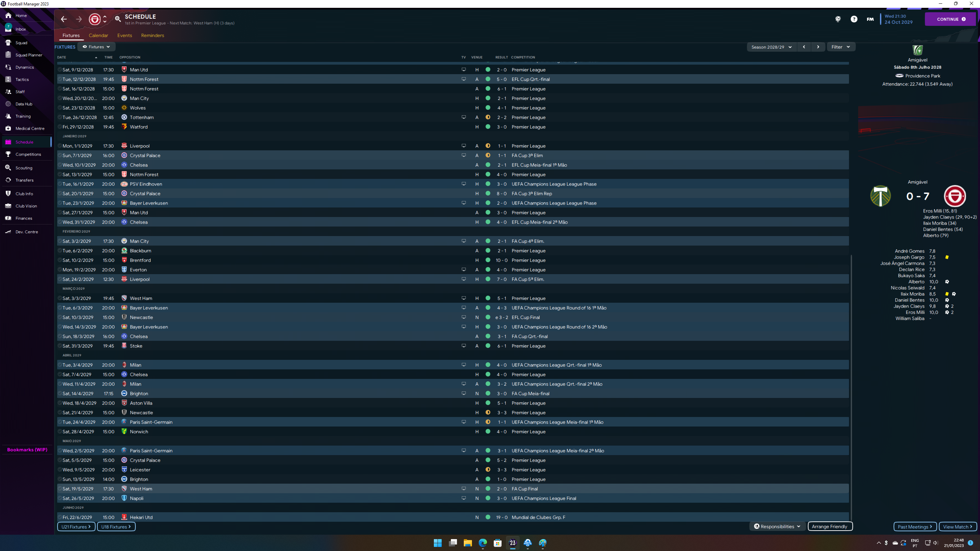Screen dimensions: 980x551
Task: Switch to the Events tab
Action: [x=125, y=35]
